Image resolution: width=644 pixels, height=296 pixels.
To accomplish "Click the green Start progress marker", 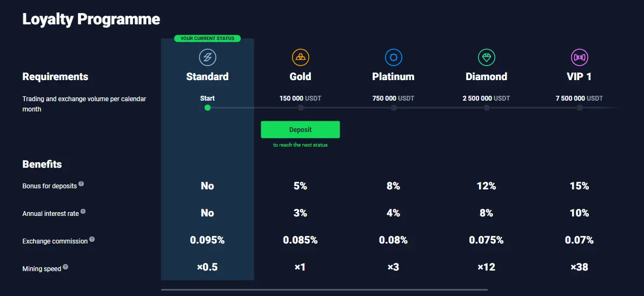I will coord(208,108).
